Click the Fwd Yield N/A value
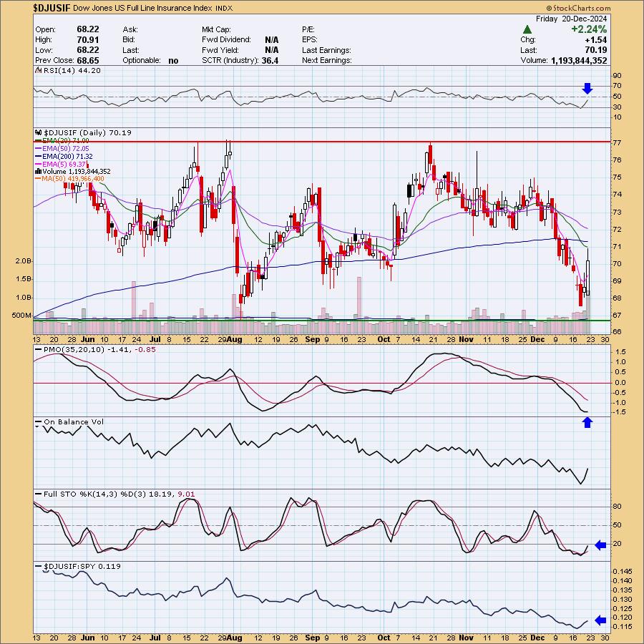 coord(271,50)
